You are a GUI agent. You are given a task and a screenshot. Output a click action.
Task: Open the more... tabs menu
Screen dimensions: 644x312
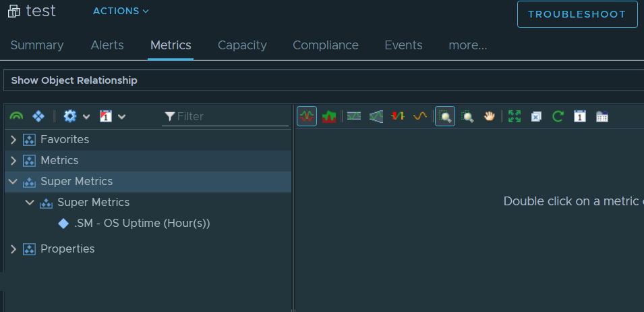point(468,45)
